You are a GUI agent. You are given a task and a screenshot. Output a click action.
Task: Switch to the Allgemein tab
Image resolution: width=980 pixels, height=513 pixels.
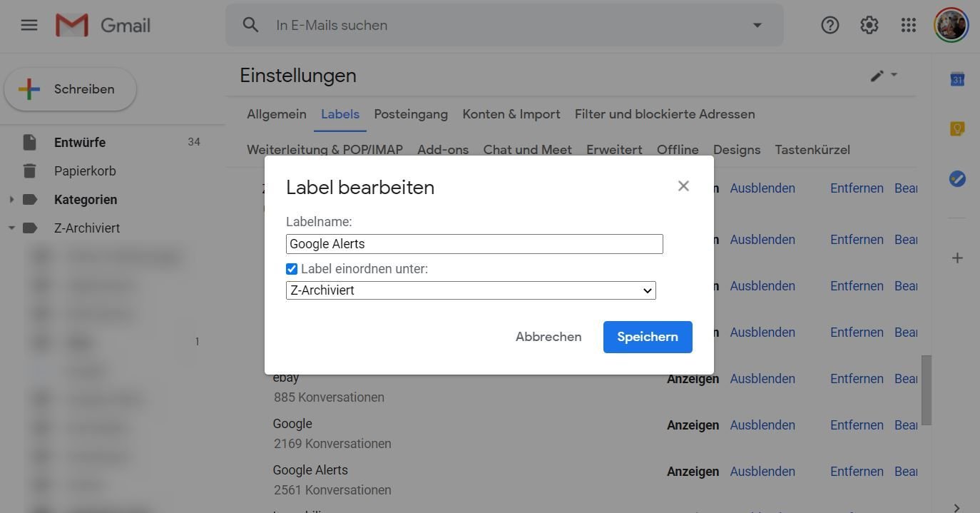tap(276, 114)
